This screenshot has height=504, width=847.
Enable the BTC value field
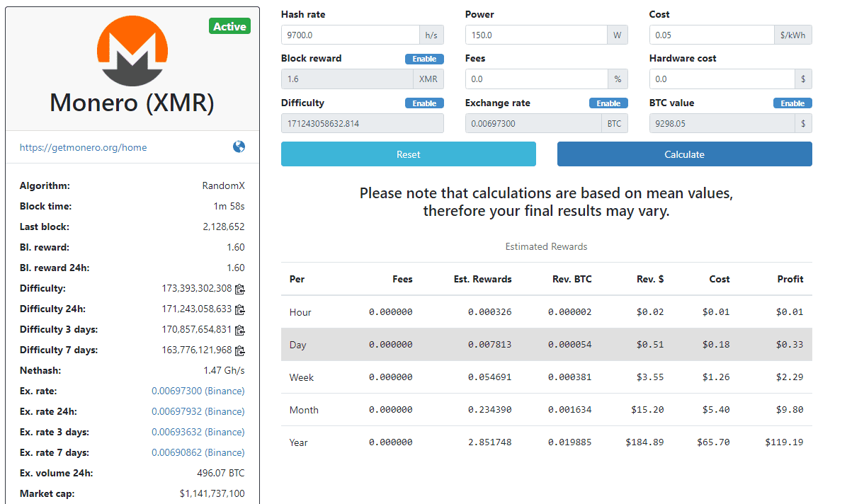[792, 103]
